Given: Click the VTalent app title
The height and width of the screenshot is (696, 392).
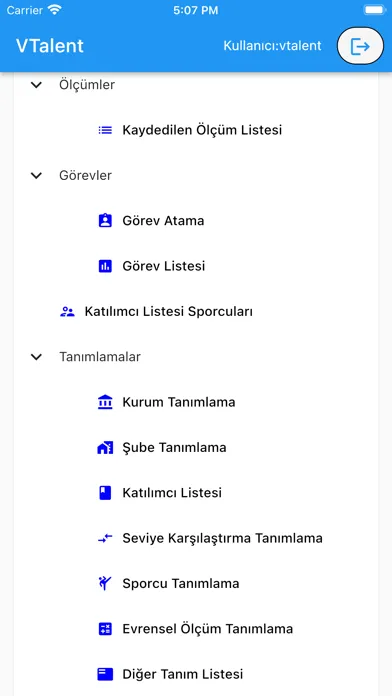Looking at the screenshot, I should pyautogui.click(x=50, y=46).
